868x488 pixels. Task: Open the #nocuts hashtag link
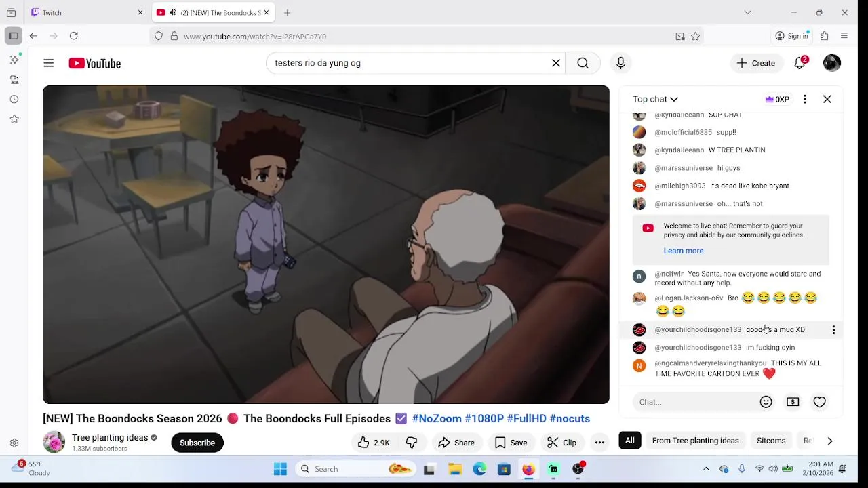click(570, 419)
